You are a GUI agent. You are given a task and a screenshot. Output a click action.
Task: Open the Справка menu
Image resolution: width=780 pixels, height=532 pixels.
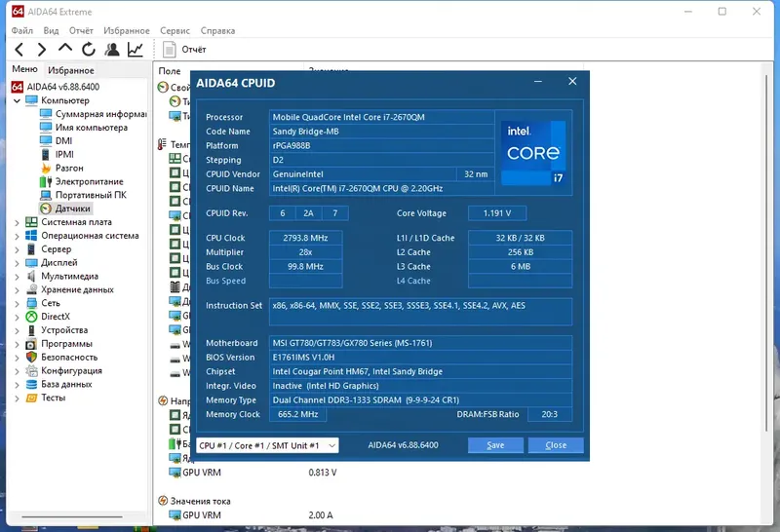point(217,31)
